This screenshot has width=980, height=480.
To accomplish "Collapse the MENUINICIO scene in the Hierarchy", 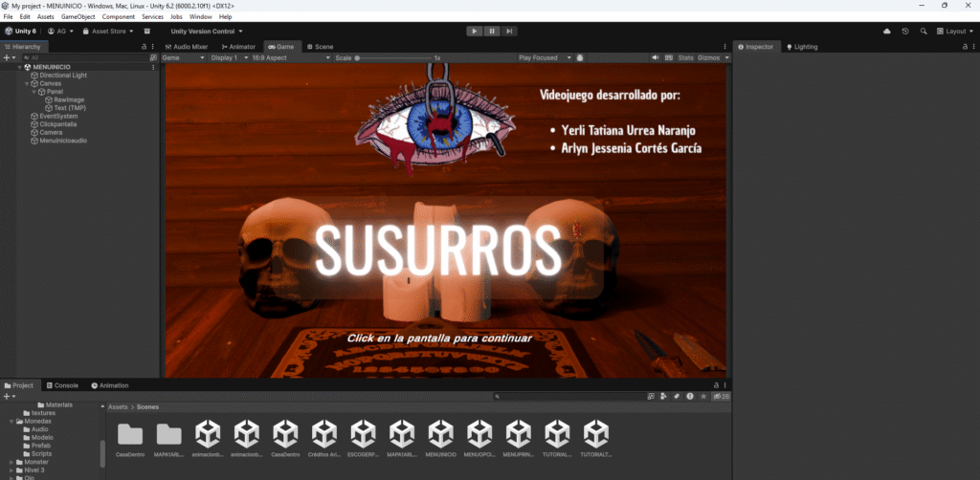I will coord(19,67).
